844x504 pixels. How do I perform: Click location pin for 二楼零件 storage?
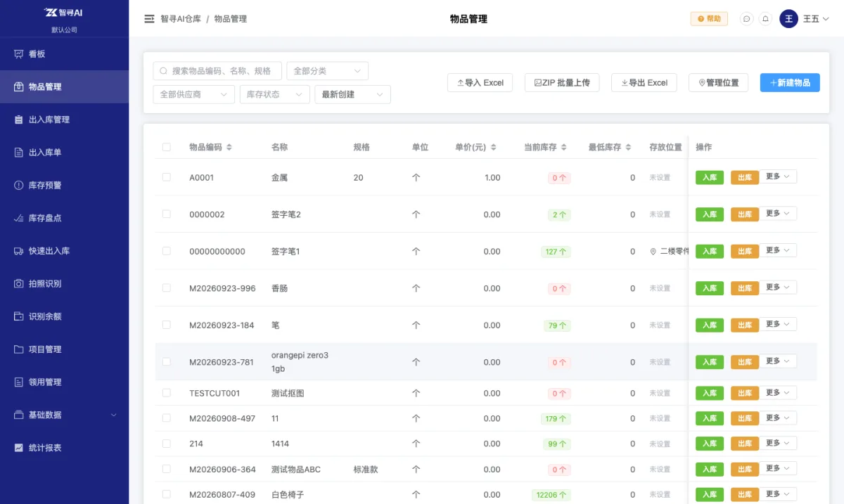(x=653, y=252)
